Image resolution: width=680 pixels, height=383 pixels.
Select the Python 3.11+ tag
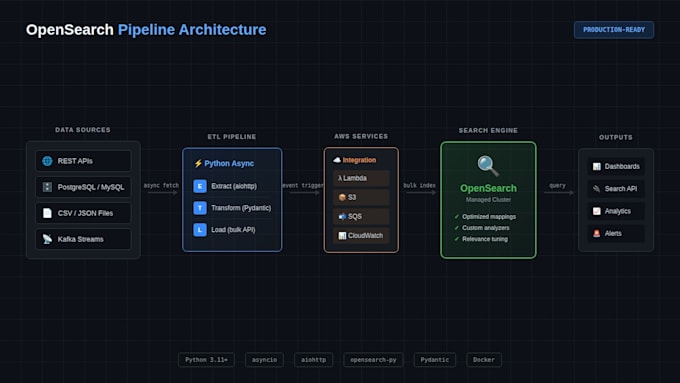coord(206,360)
